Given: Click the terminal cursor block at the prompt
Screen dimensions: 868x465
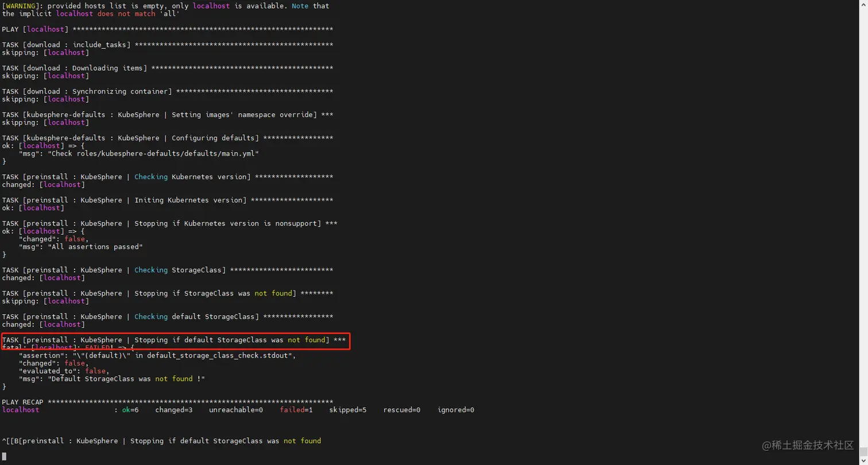Looking at the screenshot, I should 5,456.
